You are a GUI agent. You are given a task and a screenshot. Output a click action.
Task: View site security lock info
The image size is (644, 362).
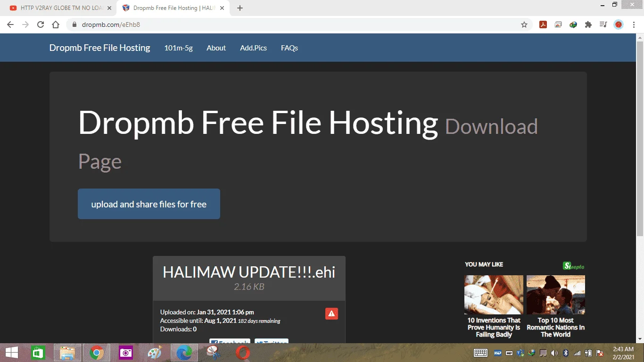pos(74,25)
